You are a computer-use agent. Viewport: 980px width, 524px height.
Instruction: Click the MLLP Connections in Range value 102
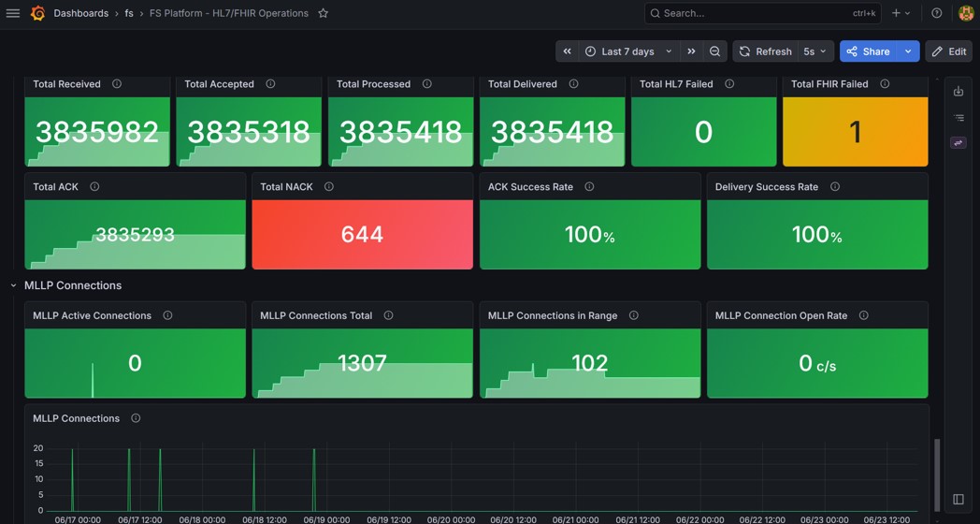coord(589,363)
